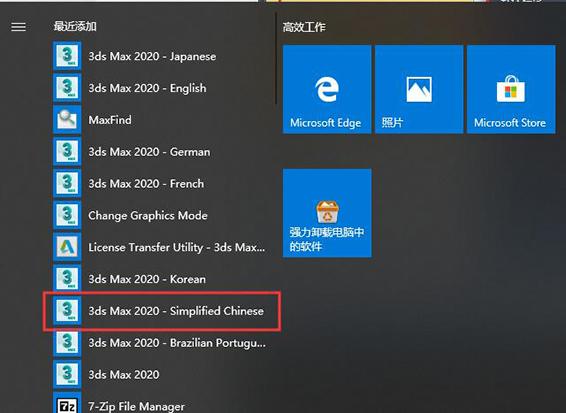Viewport: 566px width, 413px height.
Task: Launch 3ds Max 2020 - English text entry
Action: click(x=148, y=88)
